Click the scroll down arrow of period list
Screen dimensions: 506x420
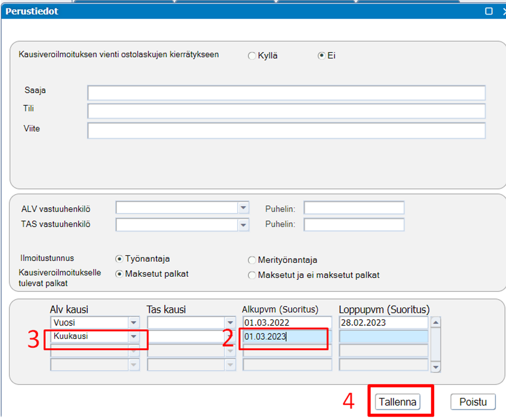point(436,367)
